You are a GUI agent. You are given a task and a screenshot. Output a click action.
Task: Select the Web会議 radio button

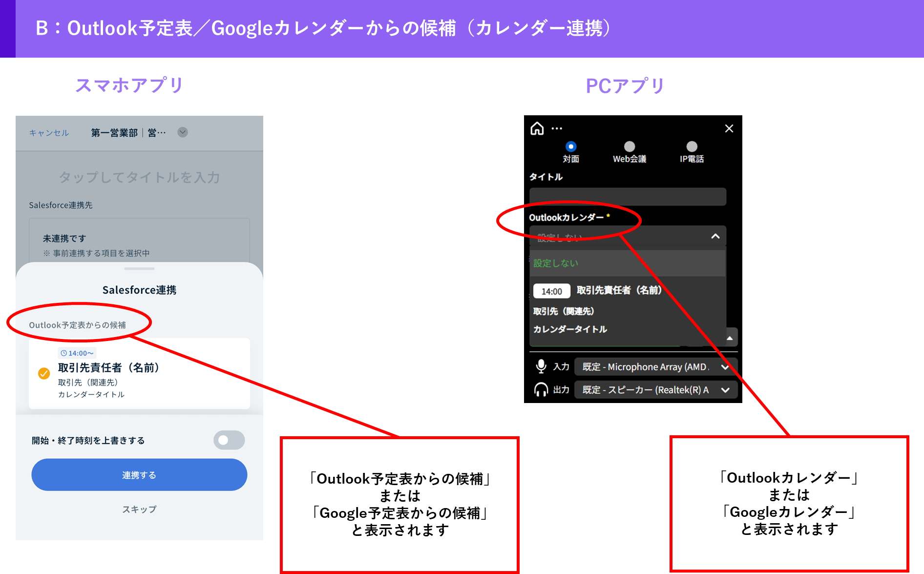point(630,147)
